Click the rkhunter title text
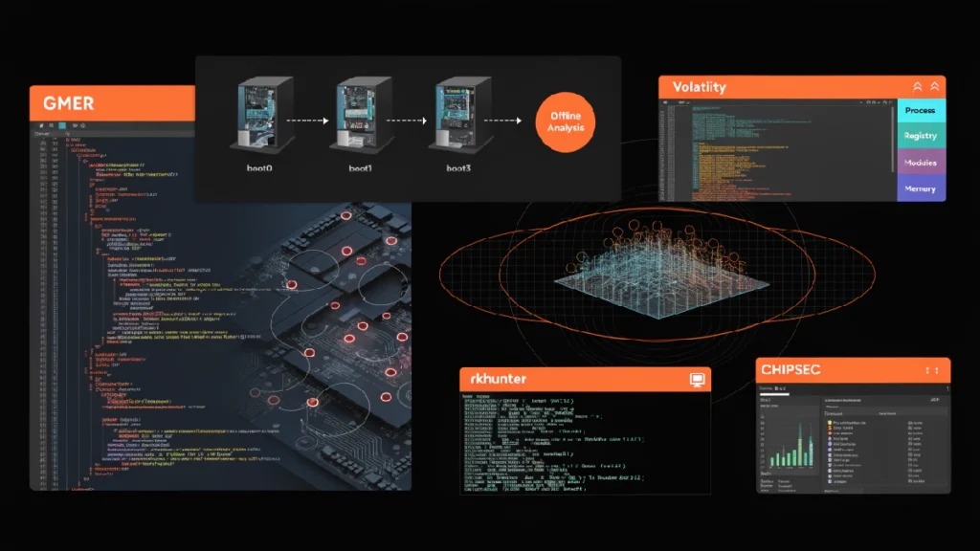Image resolution: width=980 pixels, height=551 pixels. point(498,379)
